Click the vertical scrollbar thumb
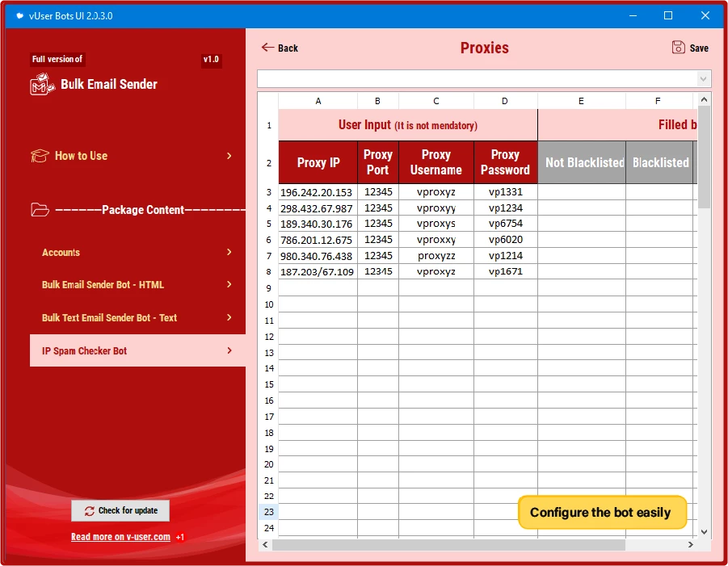 click(x=704, y=157)
